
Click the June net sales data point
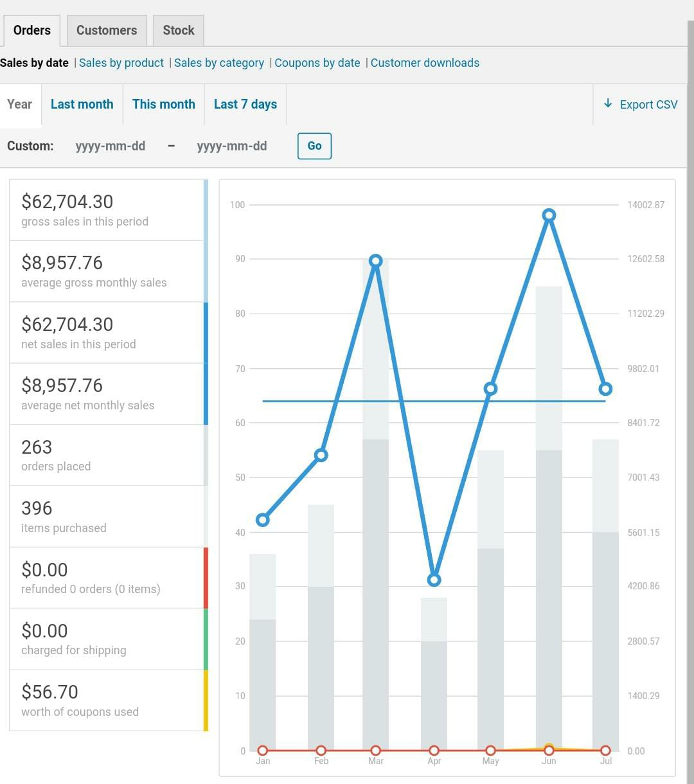point(549,215)
